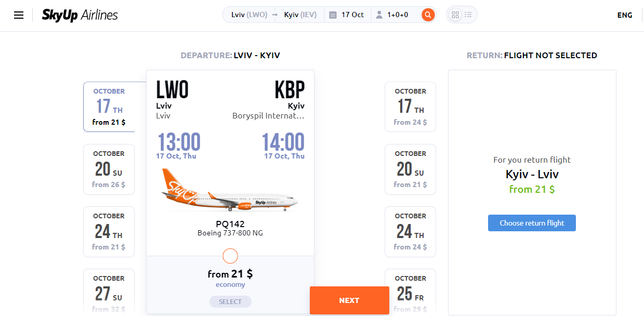Select departure date October 24 Thursday
The width and height of the screenshot is (644, 316).
point(109,232)
